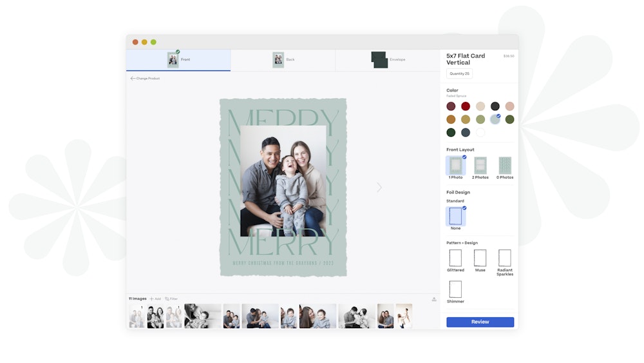
Task: Select the Glittered foil design icon
Action: (x=455, y=258)
